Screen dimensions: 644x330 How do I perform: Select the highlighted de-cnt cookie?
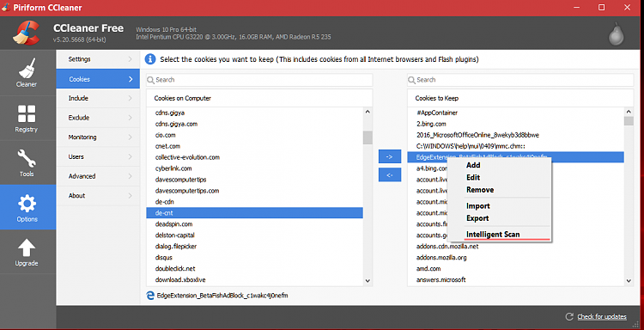pyautogui.click(x=255, y=213)
